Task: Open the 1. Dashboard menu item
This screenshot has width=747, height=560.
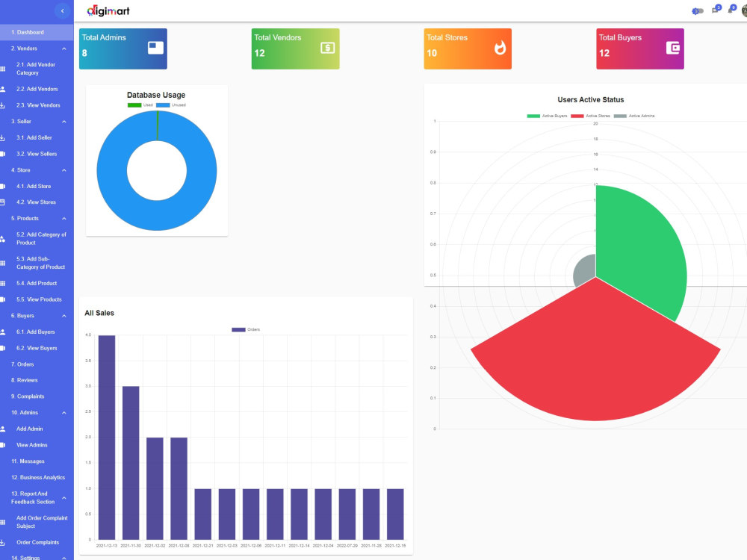Action: tap(37, 32)
